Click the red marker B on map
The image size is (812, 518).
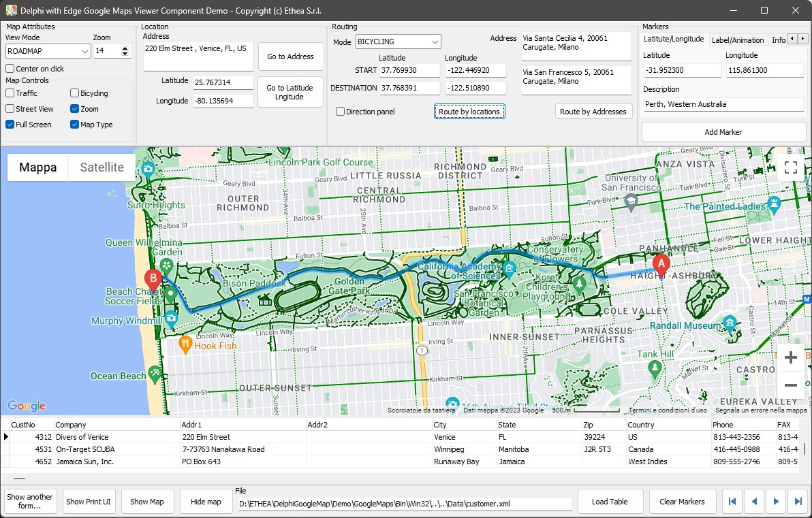click(x=153, y=281)
